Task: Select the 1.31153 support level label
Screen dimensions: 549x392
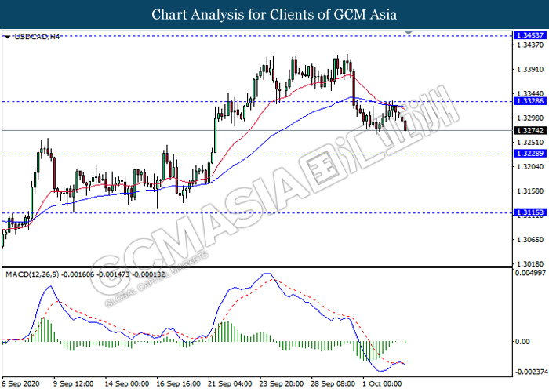Action: pyautogui.click(x=530, y=212)
